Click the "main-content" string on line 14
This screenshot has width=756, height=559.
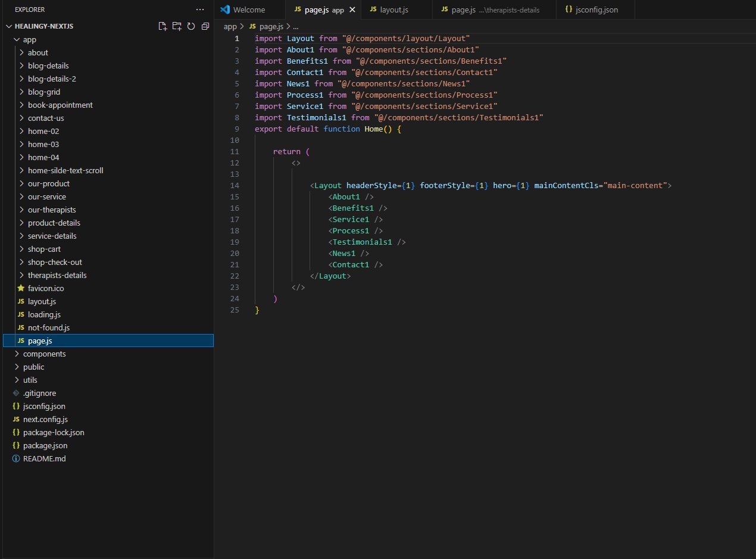click(x=635, y=185)
